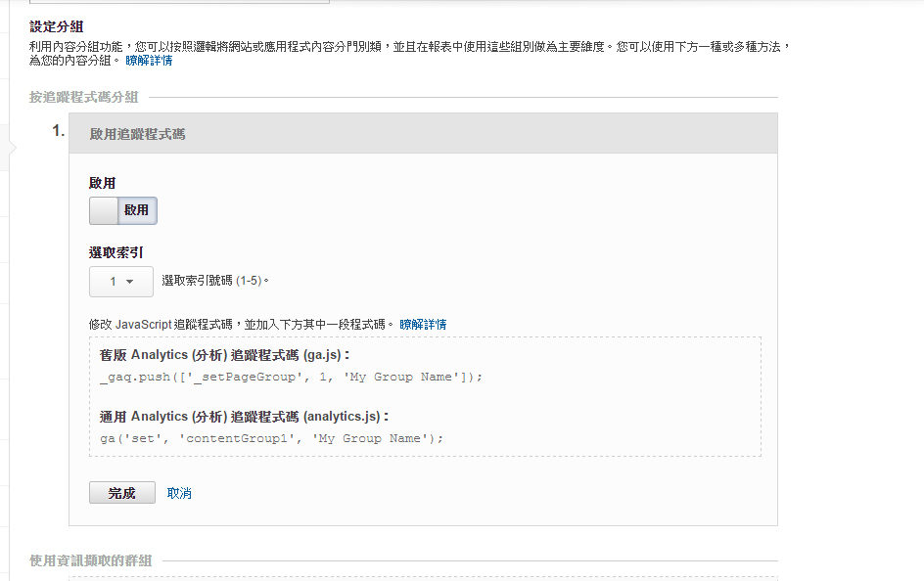The width and height of the screenshot is (924, 581).
Task: Click the 完成 button
Action: coord(122,493)
